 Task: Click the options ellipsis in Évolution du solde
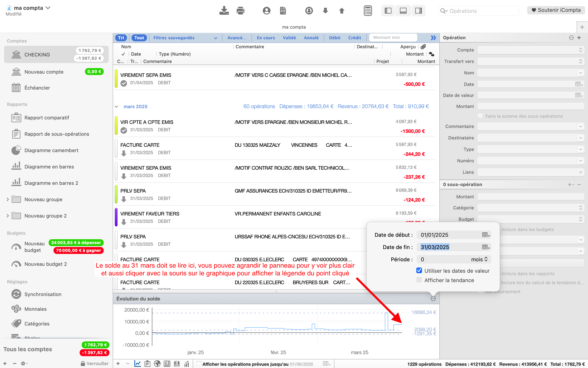[x=433, y=299]
